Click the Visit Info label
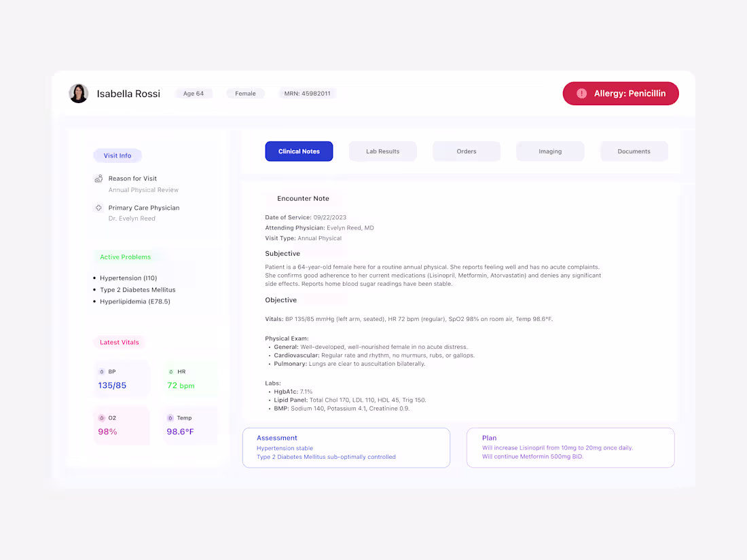Image resolution: width=747 pixels, height=560 pixels. [x=117, y=155]
